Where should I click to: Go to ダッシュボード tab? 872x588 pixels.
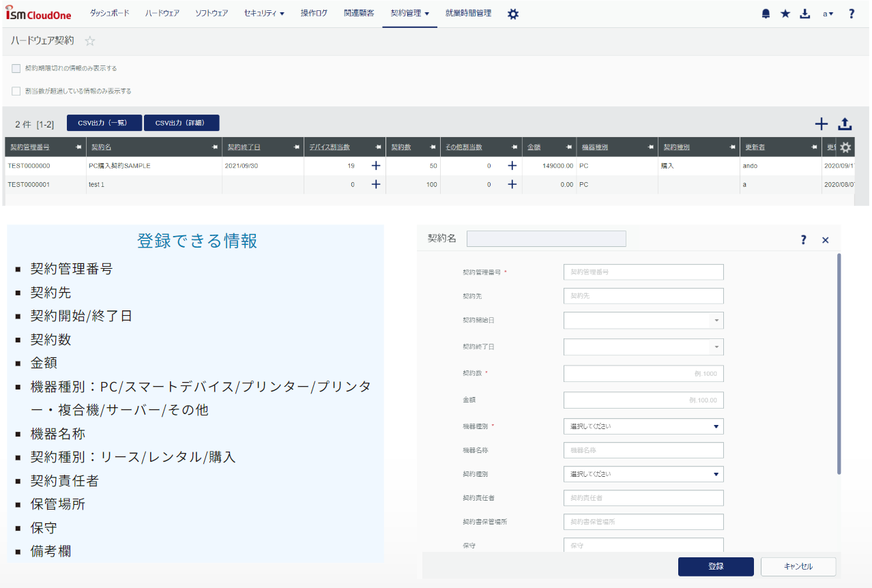[110, 14]
